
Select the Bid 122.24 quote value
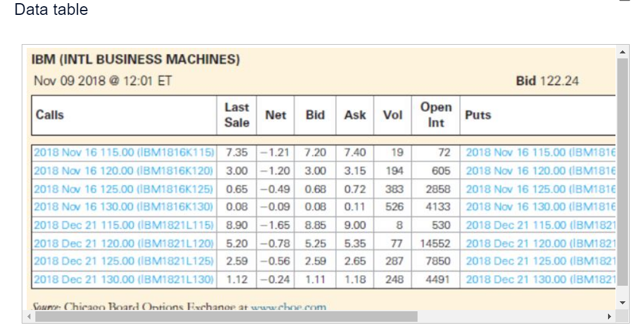[547, 81]
